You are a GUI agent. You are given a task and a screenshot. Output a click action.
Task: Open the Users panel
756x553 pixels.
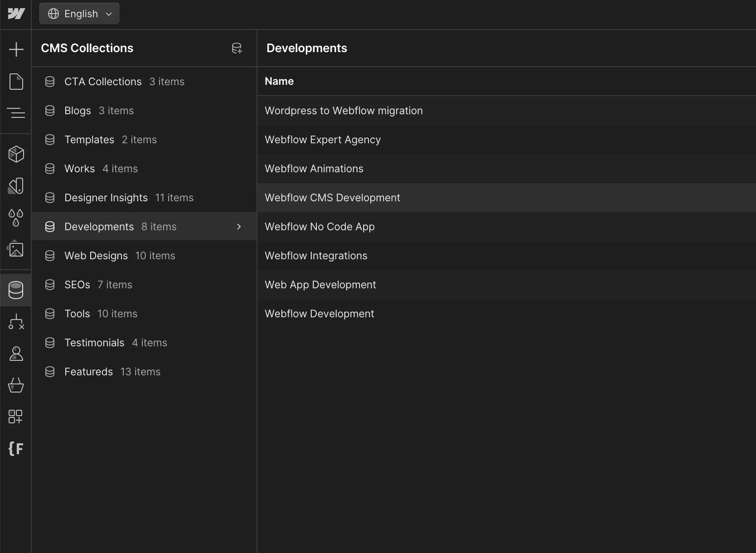coord(16,354)
